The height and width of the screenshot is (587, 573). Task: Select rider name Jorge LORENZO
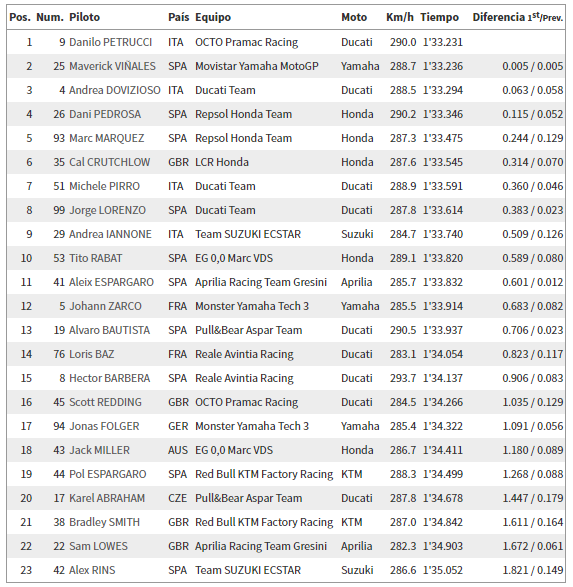[107, 210]
